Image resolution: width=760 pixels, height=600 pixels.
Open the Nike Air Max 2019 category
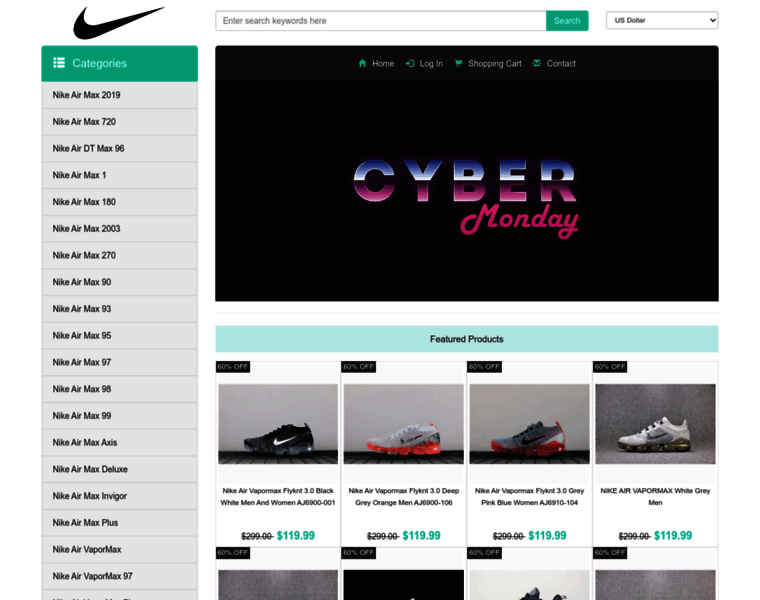tap(119, 95)
